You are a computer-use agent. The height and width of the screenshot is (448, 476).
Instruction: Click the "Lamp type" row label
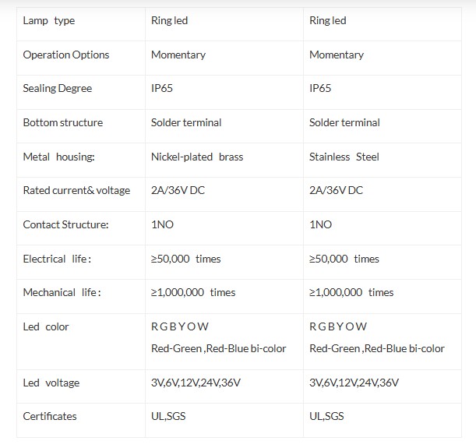49,21
